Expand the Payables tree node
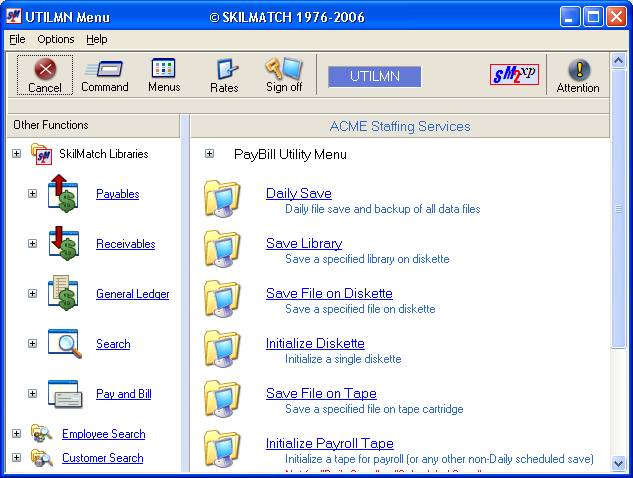633x478 pixels. [x=33, y=193]
